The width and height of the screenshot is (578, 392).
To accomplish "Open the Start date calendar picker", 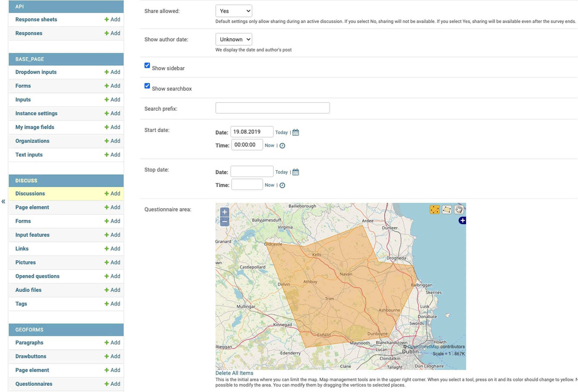I will pos(296,132).
